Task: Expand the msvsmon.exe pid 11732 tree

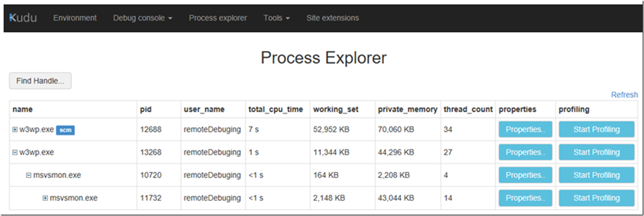Action: (45, 198)
